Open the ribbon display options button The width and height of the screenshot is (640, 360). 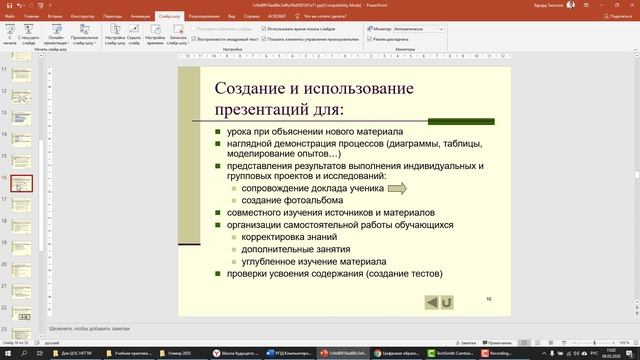586,5
